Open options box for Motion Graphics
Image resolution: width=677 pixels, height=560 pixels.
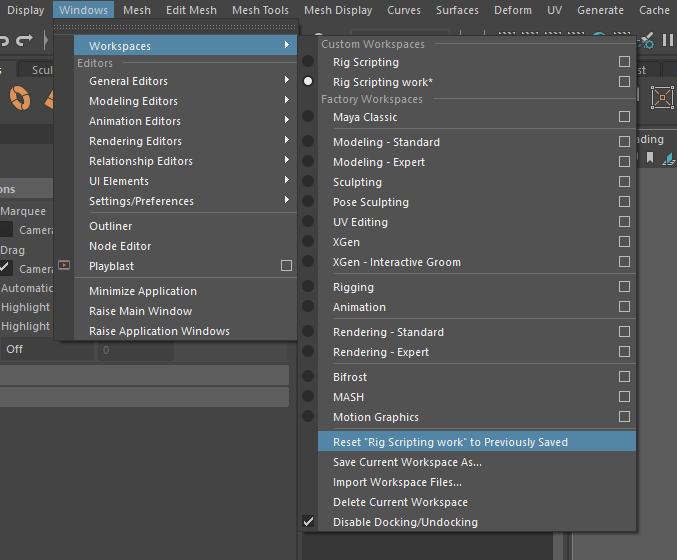coord(624,417)
